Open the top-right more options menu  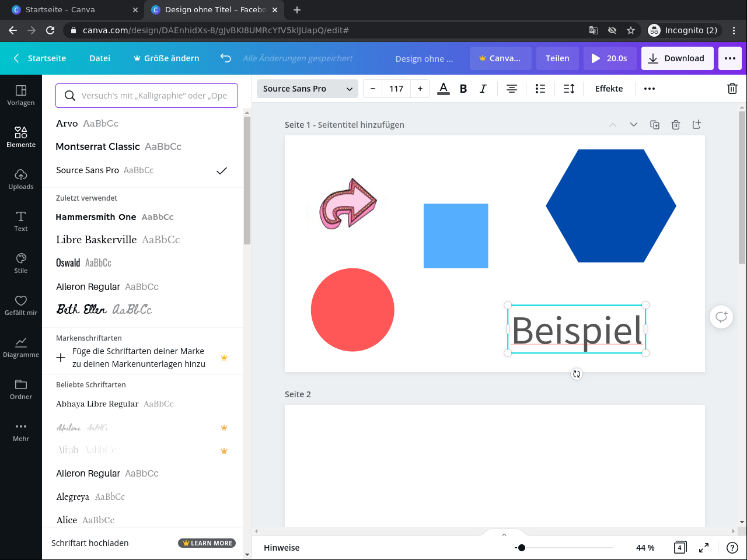(x=730, y=58)
